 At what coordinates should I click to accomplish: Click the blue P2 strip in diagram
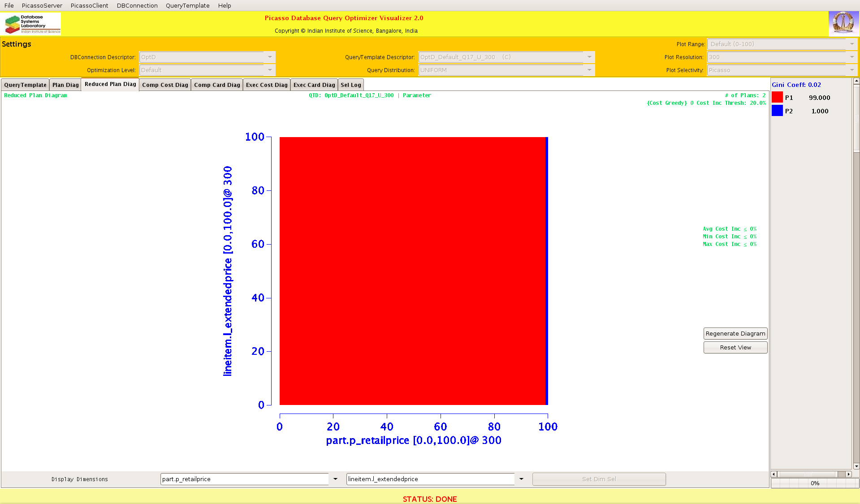547,271
